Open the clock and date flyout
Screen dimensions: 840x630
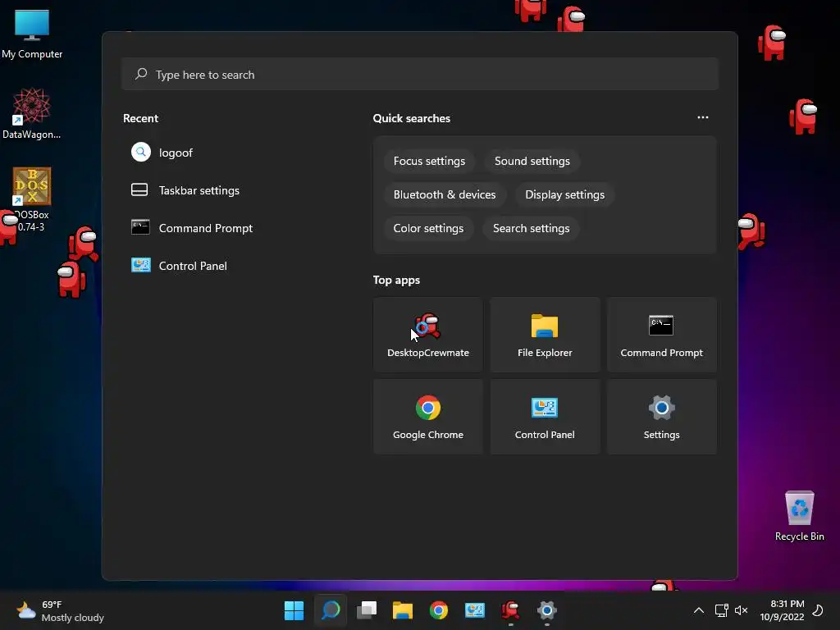(x=782, y=610)
